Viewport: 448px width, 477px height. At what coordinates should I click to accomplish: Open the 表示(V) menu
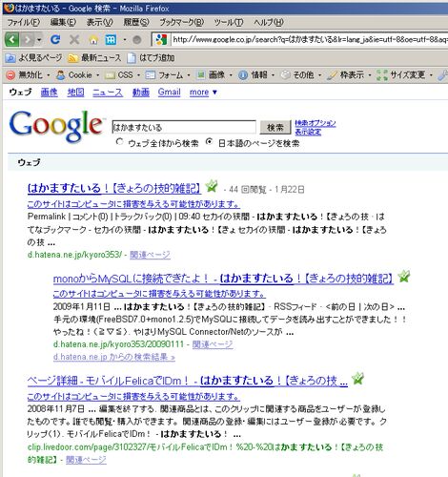coord(99,22)
